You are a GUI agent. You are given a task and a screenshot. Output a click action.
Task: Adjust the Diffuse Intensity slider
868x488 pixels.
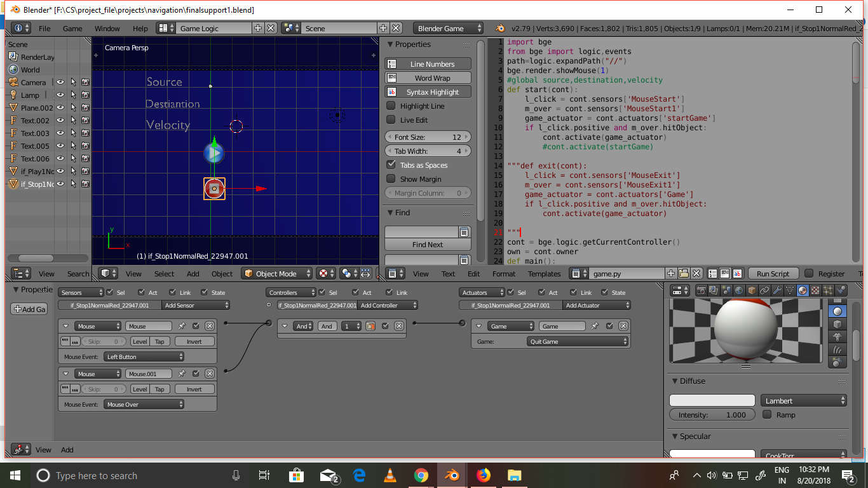(712, 414)
